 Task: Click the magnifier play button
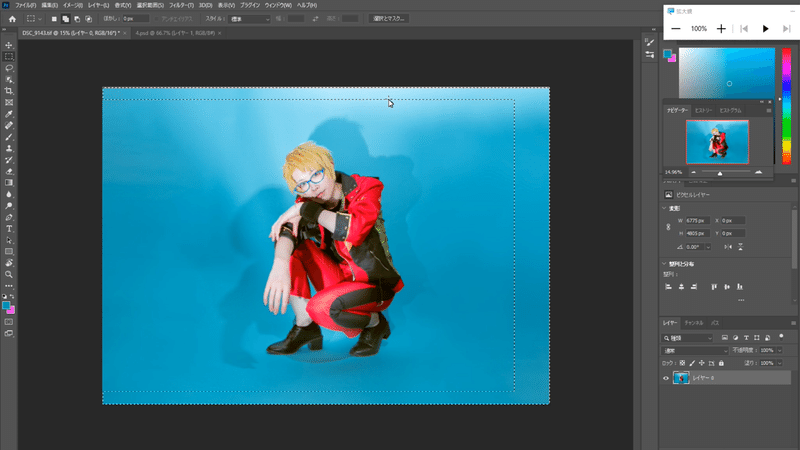coord(765,29)
